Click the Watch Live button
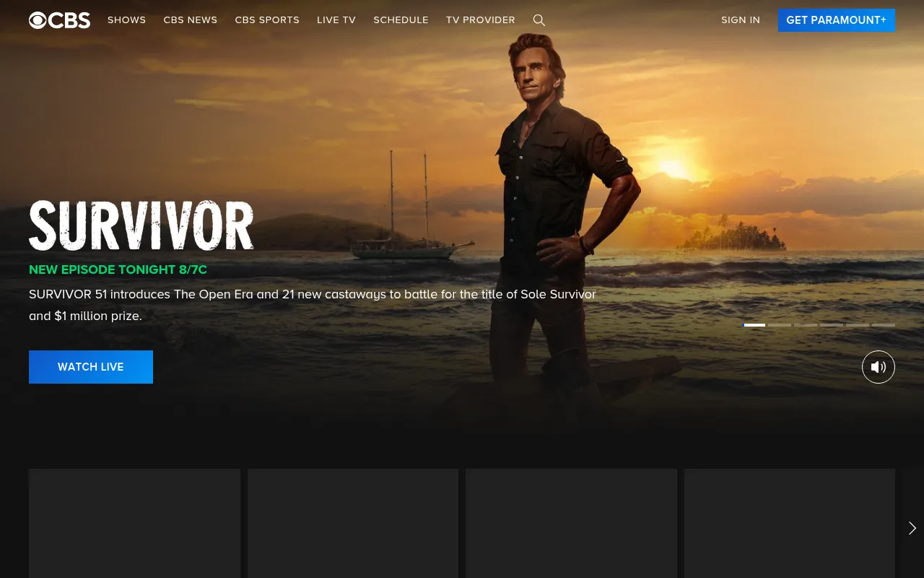Screen dimensions: 924x578 (x=91, y=367)
